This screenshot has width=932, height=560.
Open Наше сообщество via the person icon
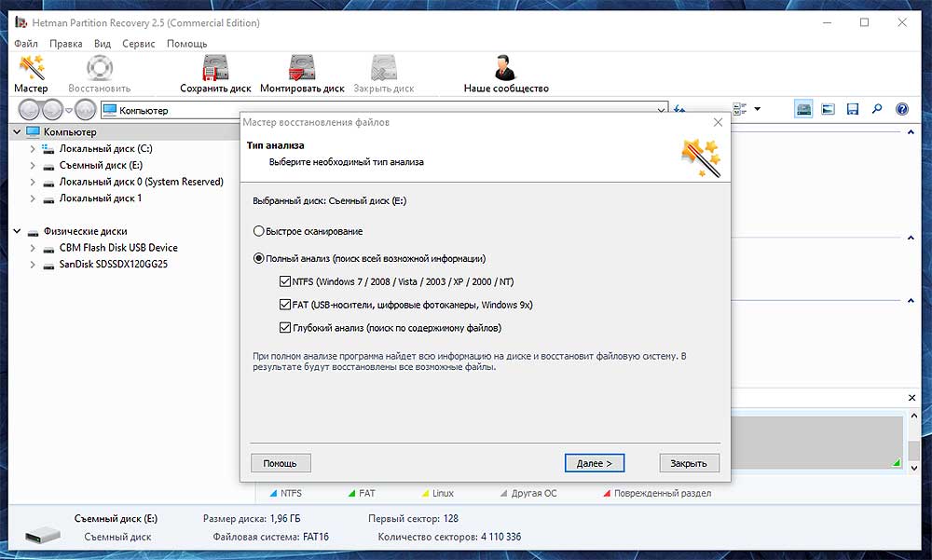[x=505, y=67]
